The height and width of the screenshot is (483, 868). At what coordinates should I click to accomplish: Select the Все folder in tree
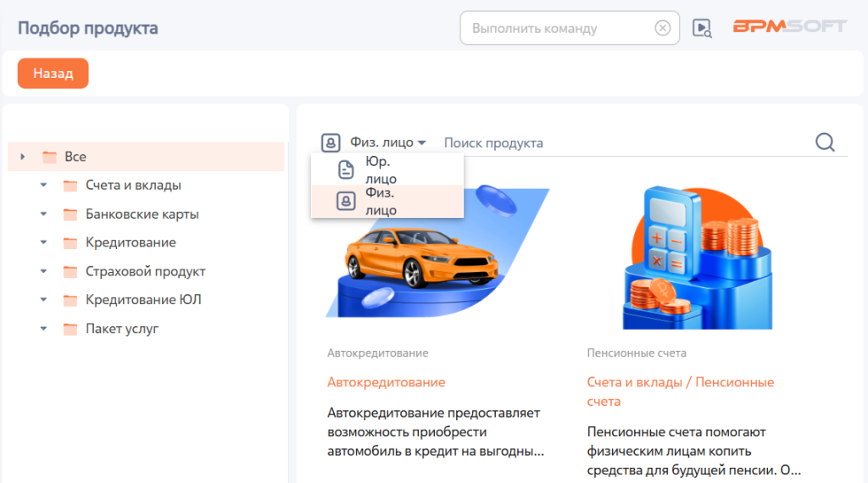click(146, 157)
